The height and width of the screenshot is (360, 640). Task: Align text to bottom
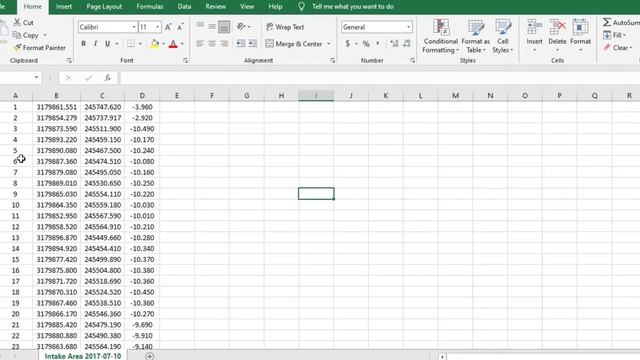click(x=224, y=27)
